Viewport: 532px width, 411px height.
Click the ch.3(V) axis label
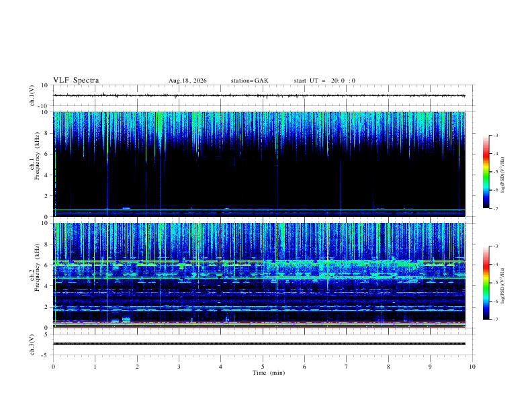point(32,345)
